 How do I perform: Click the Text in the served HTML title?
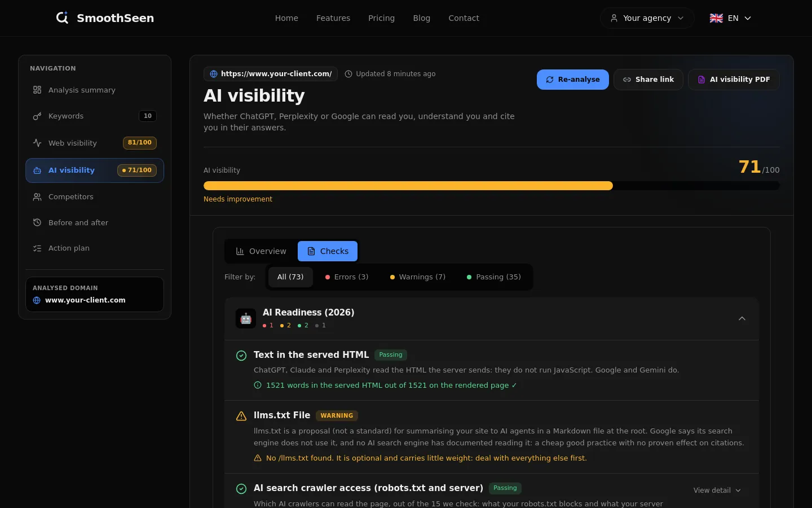(x=311, y=355)
